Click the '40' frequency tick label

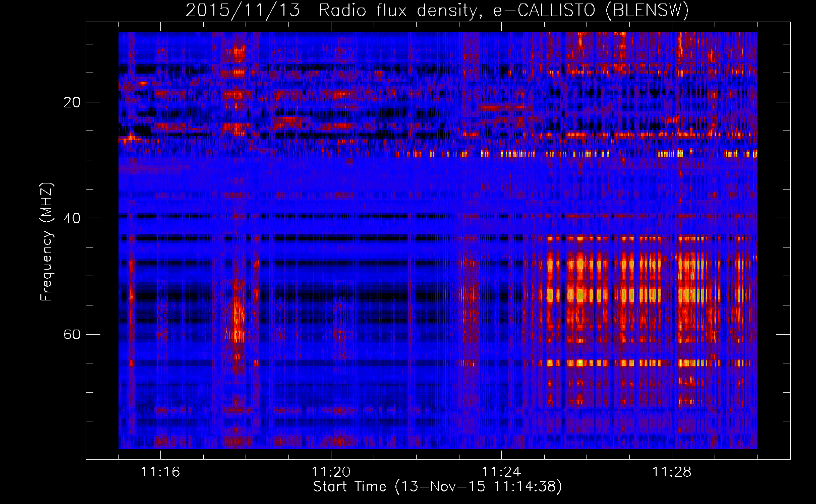click(72, 218)
